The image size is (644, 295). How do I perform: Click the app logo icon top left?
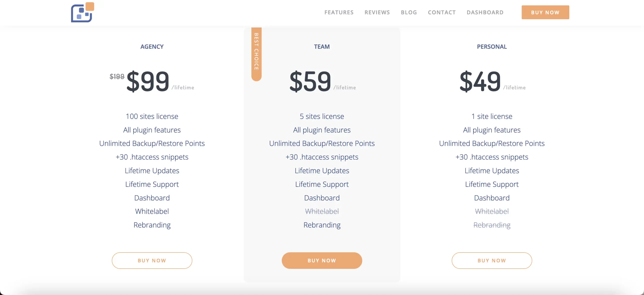82,12
